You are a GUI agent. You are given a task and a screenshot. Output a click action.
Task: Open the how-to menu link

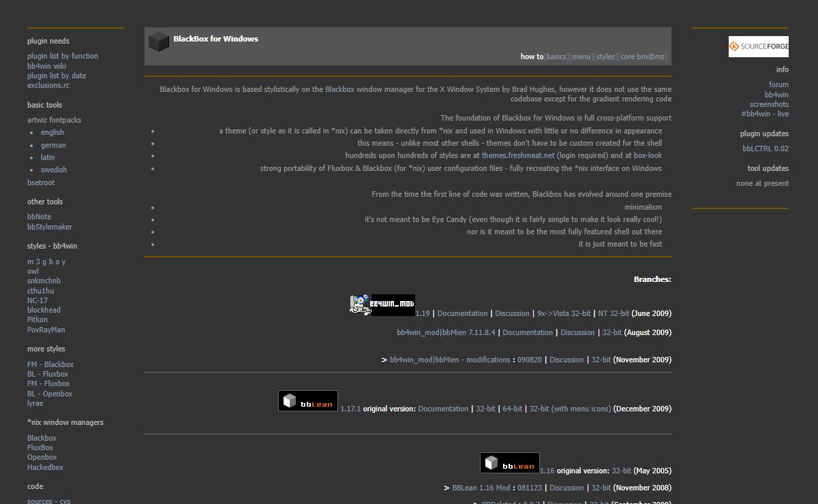click(x=581, y=57)
